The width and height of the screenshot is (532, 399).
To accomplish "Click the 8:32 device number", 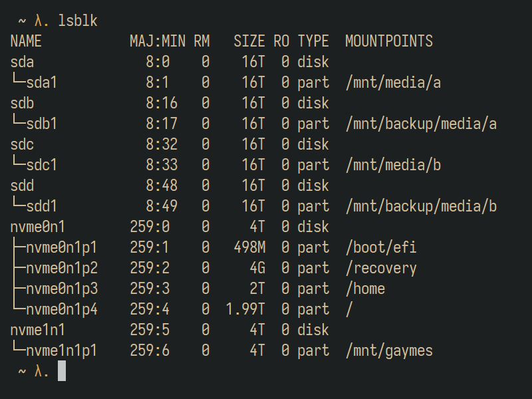I will pyautogui.click(x=162, y=144).
